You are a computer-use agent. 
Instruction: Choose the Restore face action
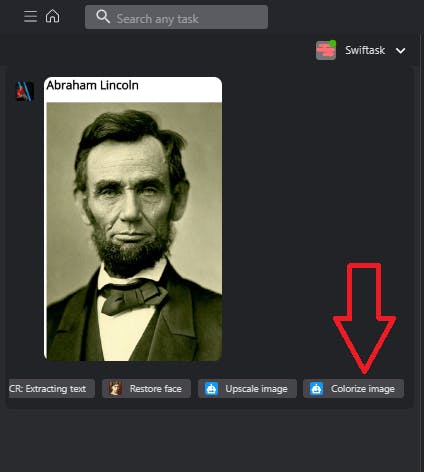pos(146,389)
